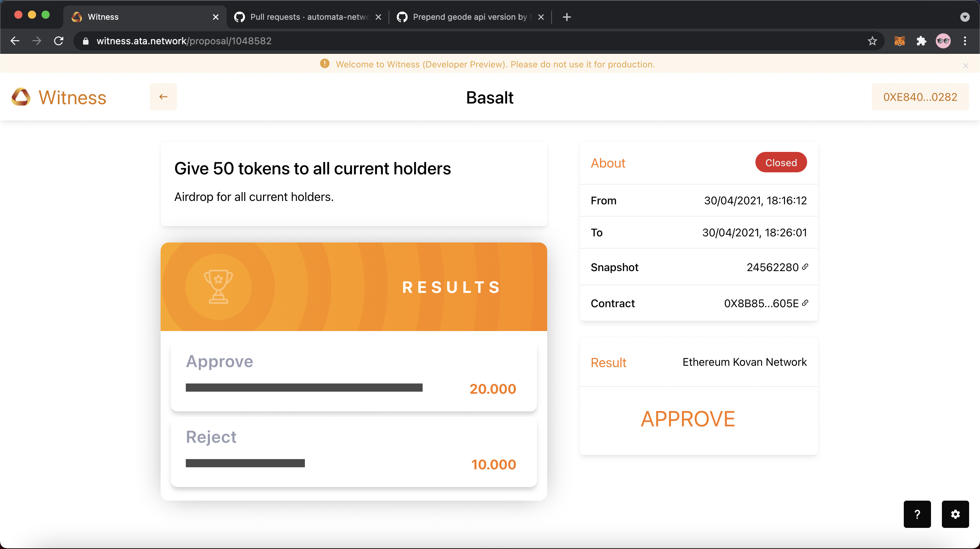This screenshot has width=980, height=549.
Task: Dismiss the developer preview banner
Action: click(966, 65)
